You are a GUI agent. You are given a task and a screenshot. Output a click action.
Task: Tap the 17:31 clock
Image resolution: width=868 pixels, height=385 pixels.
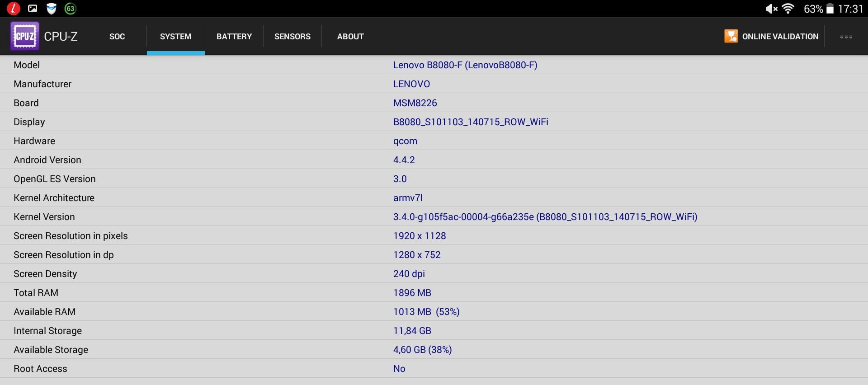pyautogui.click(x=850, y=9)
